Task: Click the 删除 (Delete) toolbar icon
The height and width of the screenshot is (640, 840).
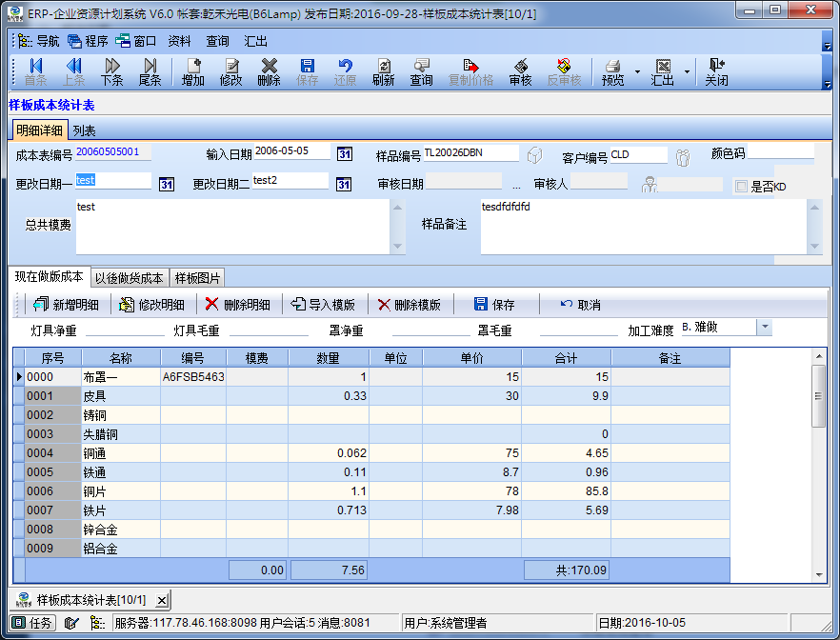Action: [x=269, y=71]
